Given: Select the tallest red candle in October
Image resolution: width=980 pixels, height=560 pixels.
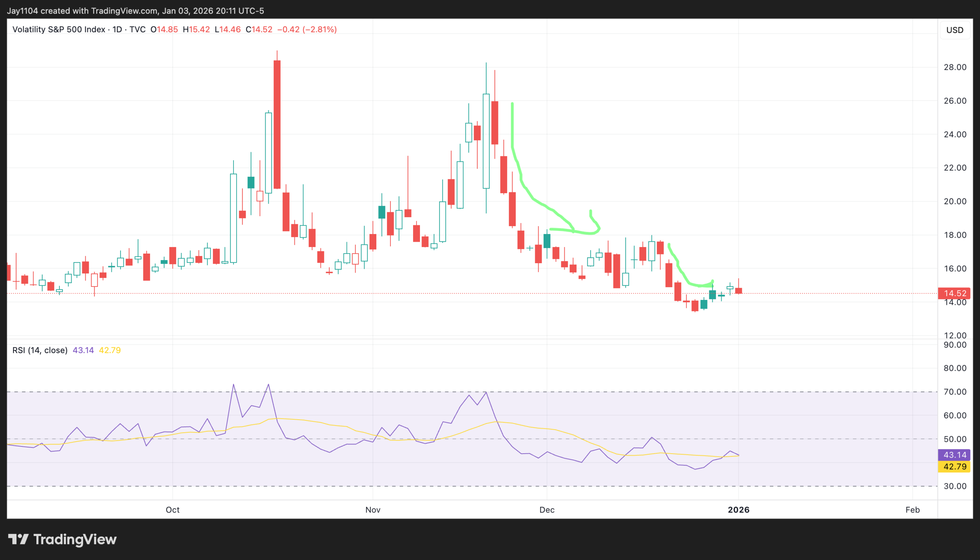Looking at the screenshot, I should pyautogui.click(x=277, y=124).
